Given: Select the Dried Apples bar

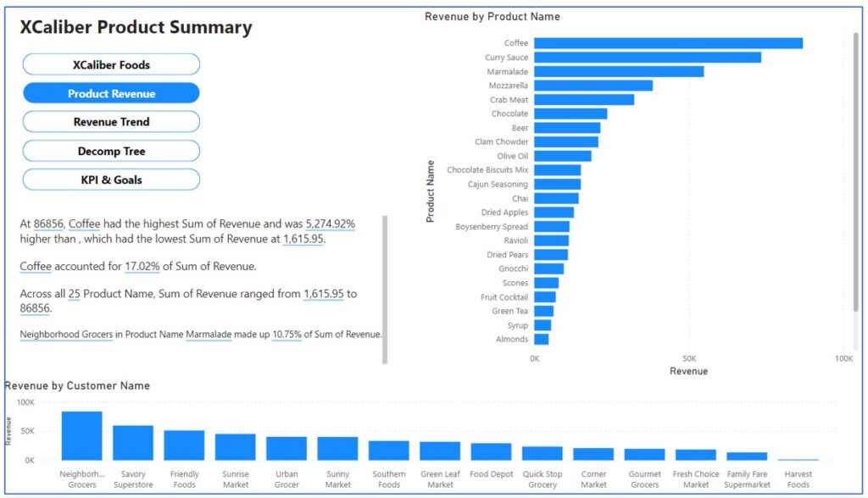Looking at the screenshot, I should (554, 213).
